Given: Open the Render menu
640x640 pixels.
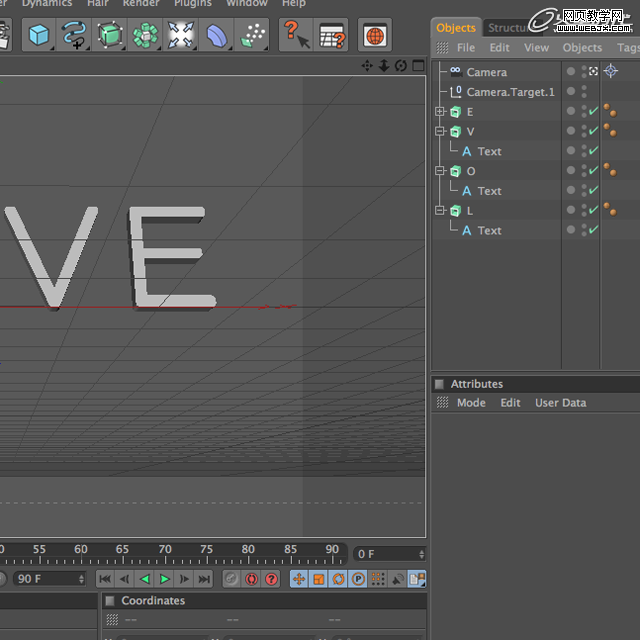Looking at the screenshot, I should pos(141,3).
